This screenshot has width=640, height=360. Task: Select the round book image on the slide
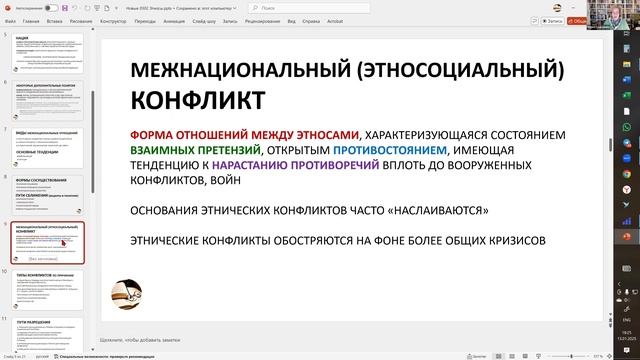pos(127,294)
